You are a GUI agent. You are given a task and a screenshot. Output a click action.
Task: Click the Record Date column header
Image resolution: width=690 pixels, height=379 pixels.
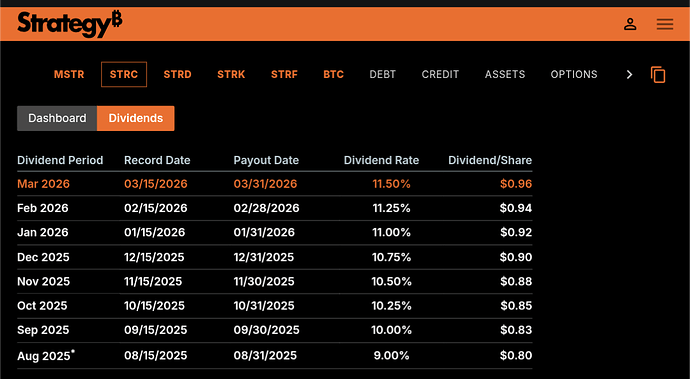157,160
